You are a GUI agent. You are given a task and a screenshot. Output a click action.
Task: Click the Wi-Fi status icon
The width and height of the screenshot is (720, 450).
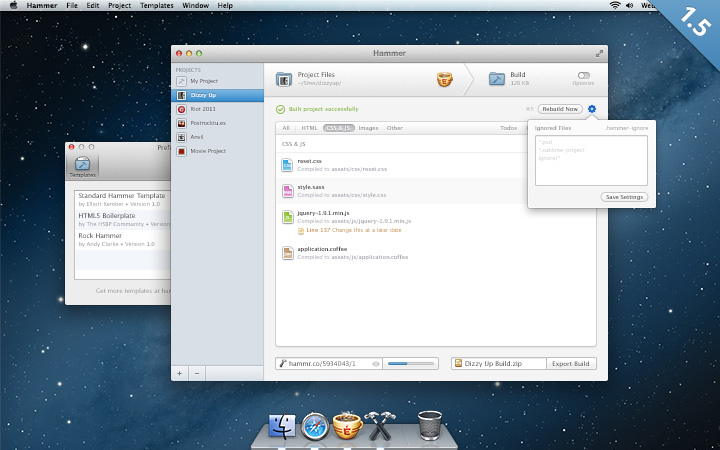pos(614,6)
